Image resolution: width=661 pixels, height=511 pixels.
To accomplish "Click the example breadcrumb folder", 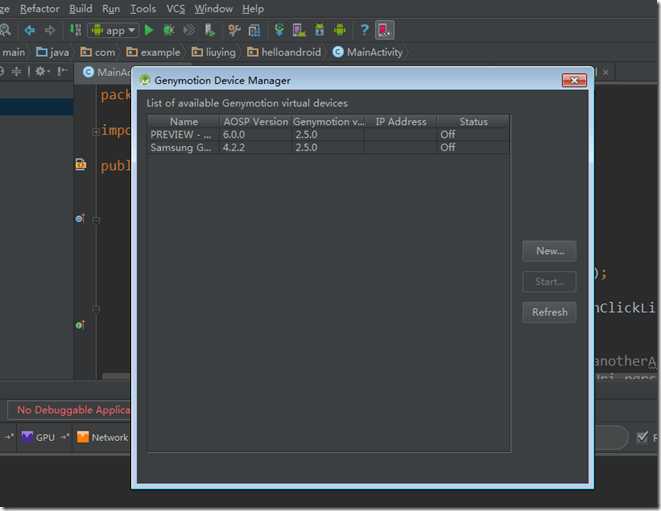I will coord(153,52).
